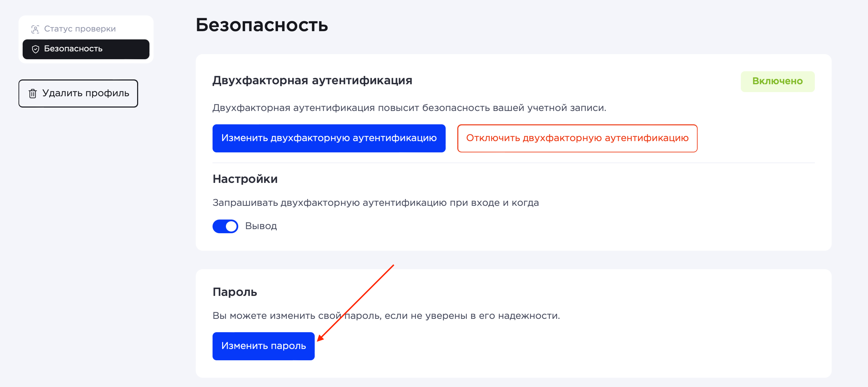Viewport: 868px width, 387px height.
Task: Open the Статус проверки menu item
Action: (80, 29)
